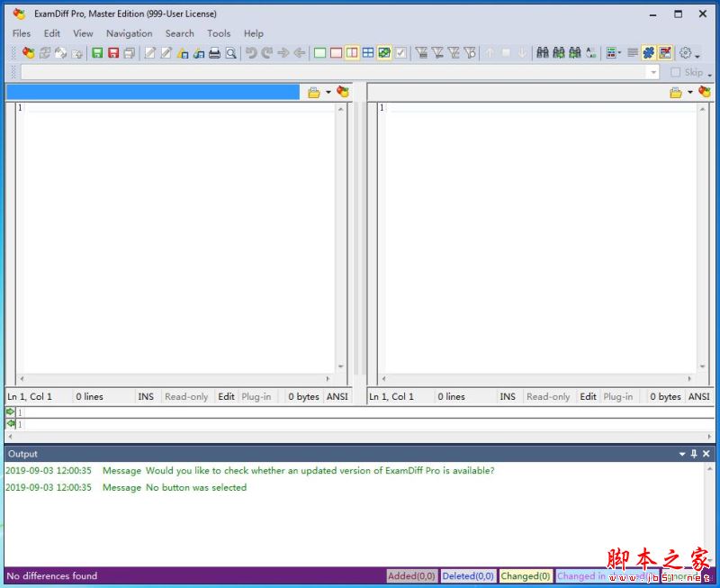Toggle the split two-pane view button
The width and height of the screenshot is (720, 588).
pos(352,53)
